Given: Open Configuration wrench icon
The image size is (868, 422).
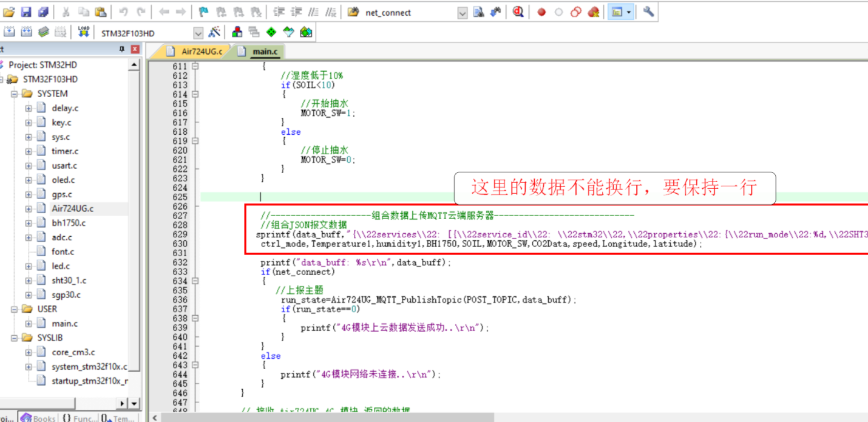Looking at the screenshot, I should pyautogui.click(x=648, y=12).
